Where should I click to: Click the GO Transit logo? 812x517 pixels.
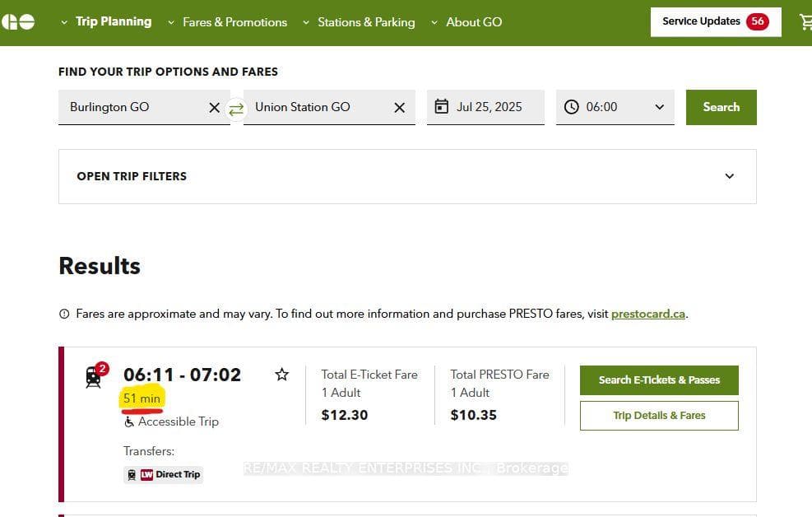[x=18, y=21]
